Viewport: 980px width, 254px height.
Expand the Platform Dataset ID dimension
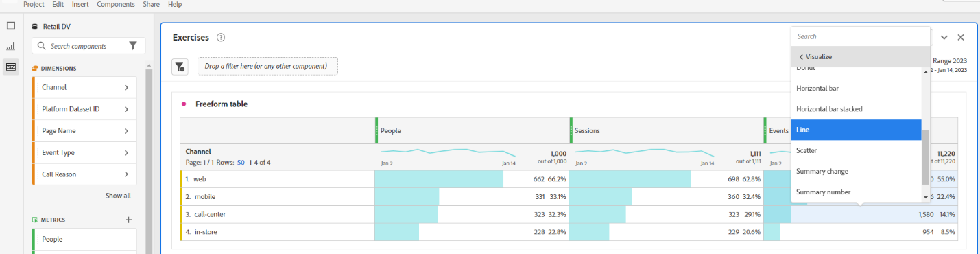[126, 109]
